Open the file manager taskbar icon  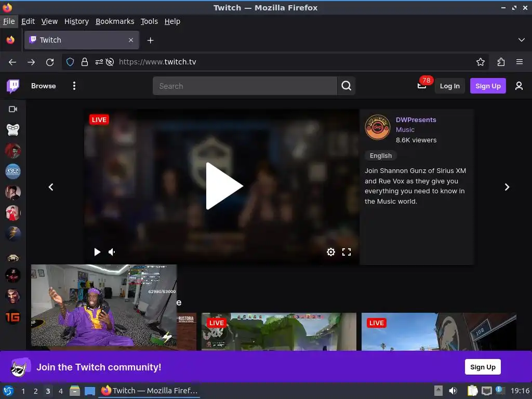click(x=75, y=391)
